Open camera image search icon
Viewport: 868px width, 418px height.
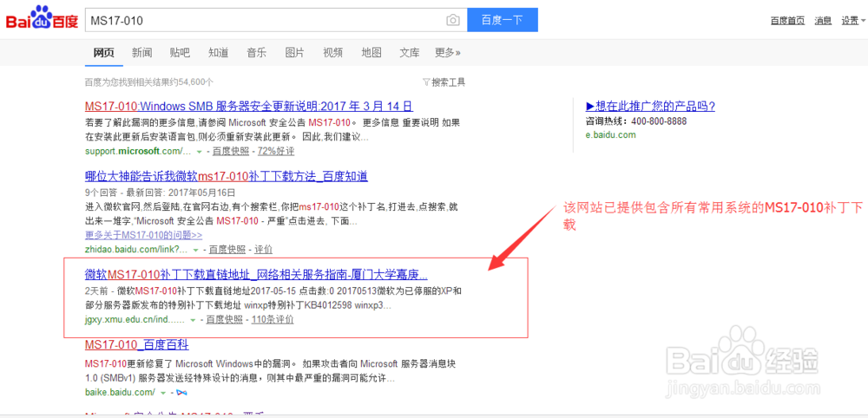tap(453, 21)
